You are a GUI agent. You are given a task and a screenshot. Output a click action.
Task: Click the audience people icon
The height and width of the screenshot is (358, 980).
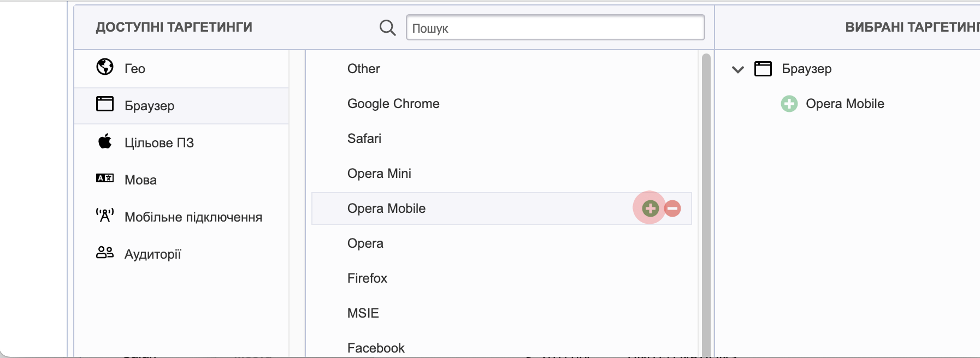105,252
